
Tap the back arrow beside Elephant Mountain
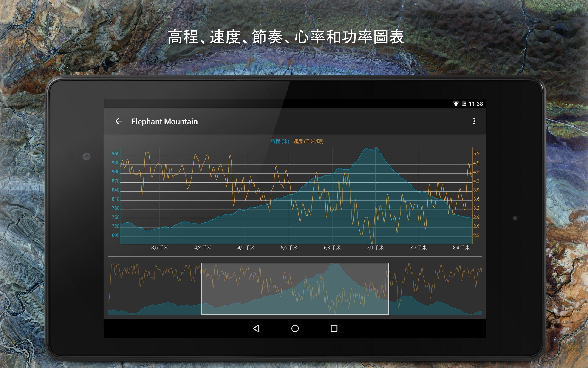tap(118, 121)
